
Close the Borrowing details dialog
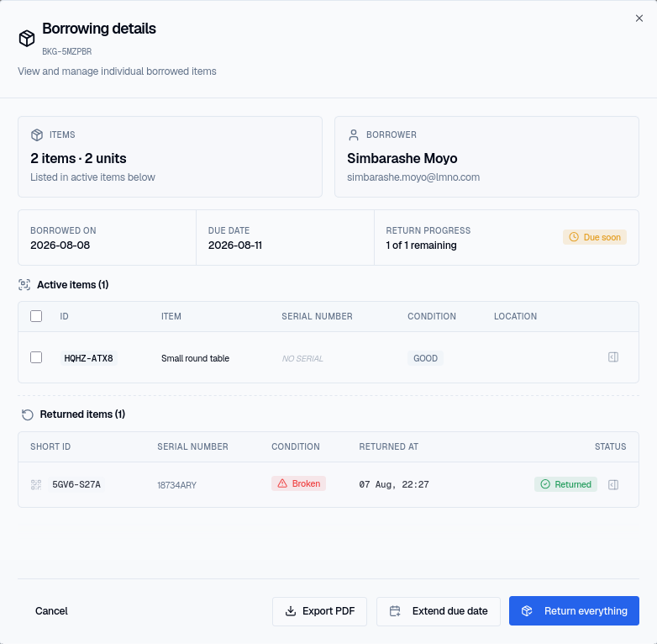(x=639, y=18)
